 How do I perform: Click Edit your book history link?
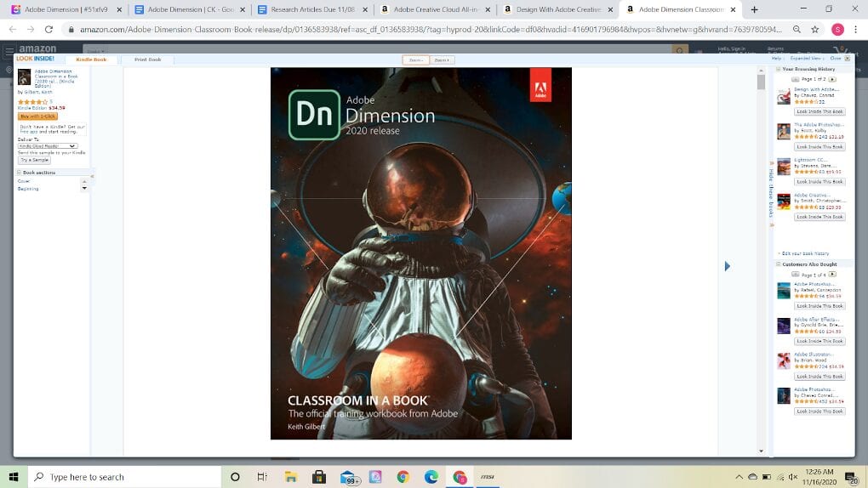(x=805, y=253)
